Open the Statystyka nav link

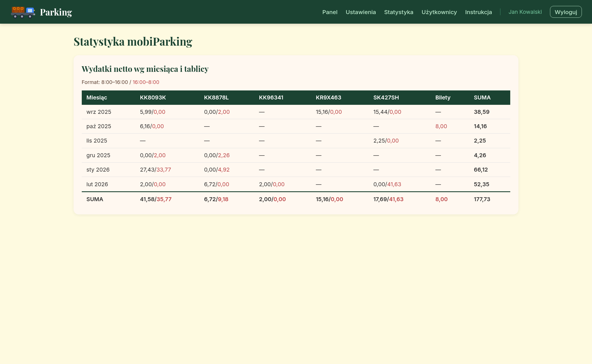point(398,12)
